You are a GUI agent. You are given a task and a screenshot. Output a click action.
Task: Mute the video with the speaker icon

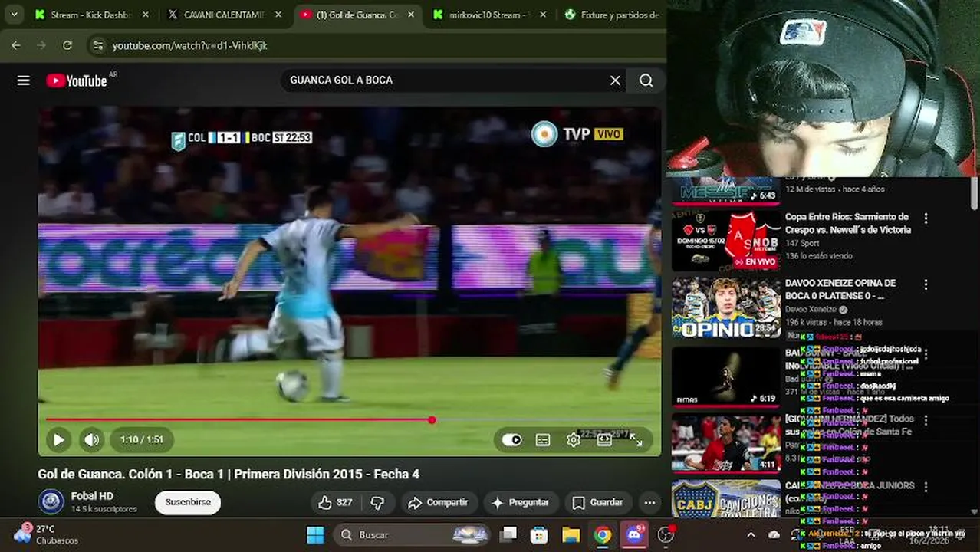(92, 439)
